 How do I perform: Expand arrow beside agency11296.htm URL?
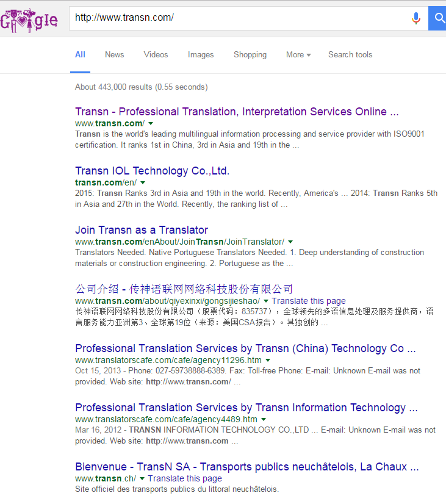point(268,360)
